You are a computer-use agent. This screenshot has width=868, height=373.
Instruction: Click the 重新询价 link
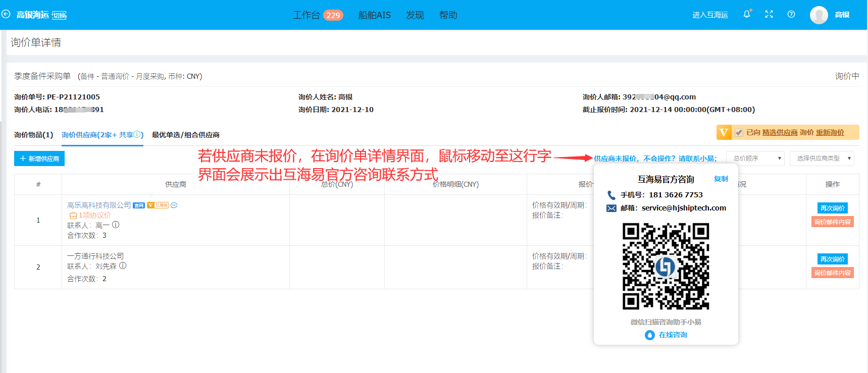tap(830, 133)
